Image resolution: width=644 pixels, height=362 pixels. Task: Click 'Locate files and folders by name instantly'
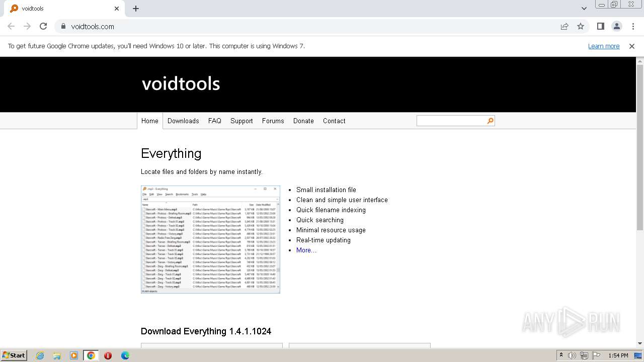tap(202, 171)
